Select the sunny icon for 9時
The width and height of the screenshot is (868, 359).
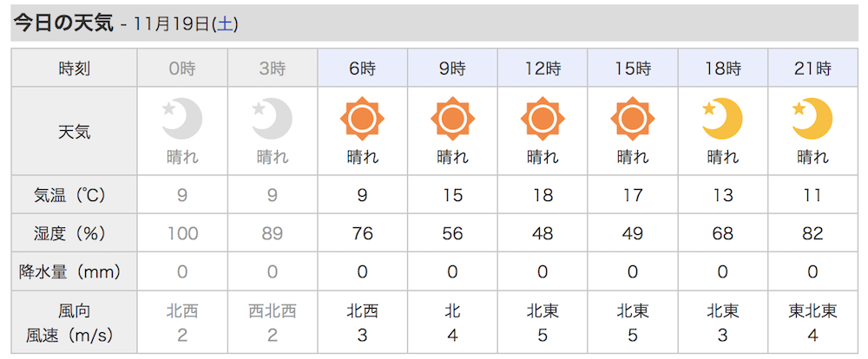(x=452, y=120)
